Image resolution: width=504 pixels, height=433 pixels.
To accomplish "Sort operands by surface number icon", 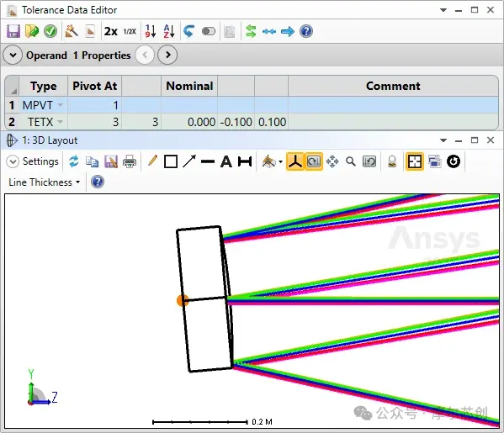I will click(x=151, y=31).
